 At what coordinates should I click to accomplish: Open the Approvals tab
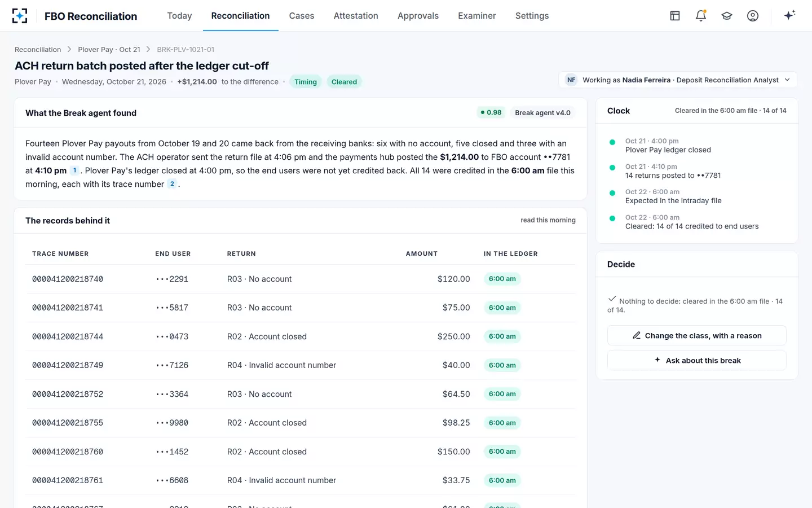pos(418,16)
